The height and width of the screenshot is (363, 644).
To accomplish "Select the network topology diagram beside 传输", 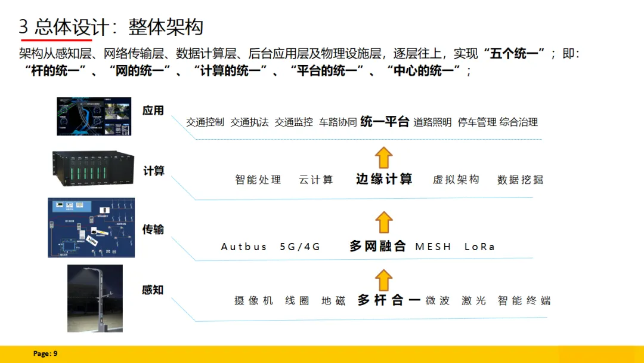I will click(91, 227).
